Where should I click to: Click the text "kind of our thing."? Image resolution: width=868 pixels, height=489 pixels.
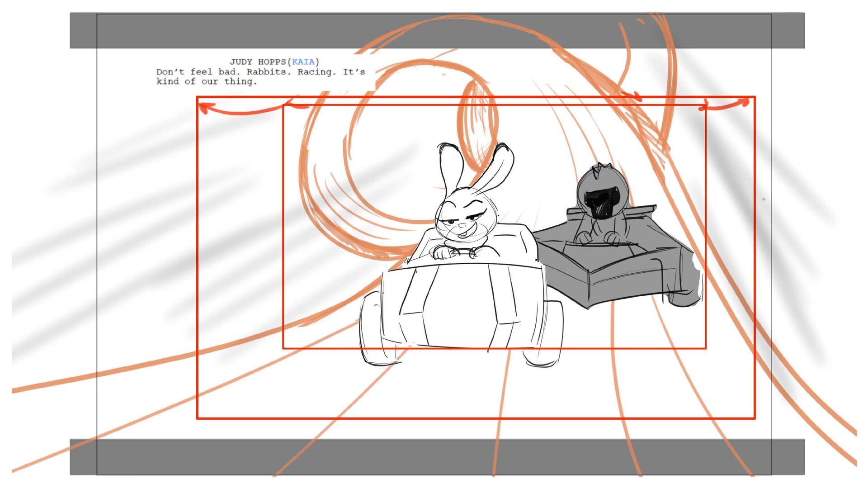207,81
